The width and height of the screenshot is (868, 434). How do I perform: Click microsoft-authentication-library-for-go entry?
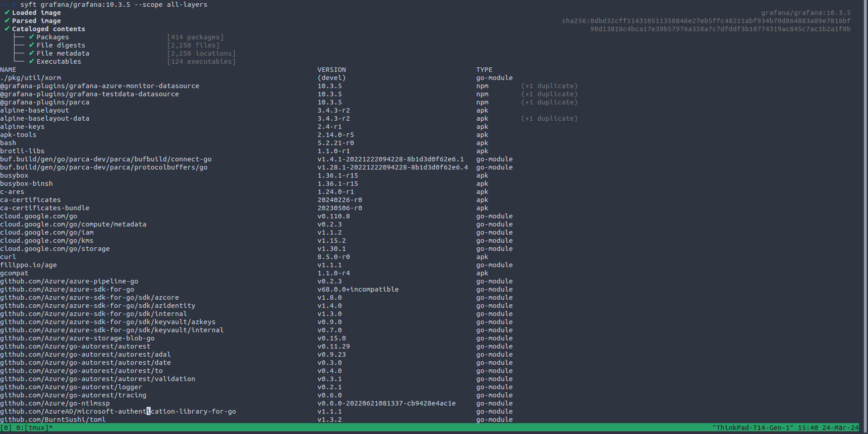point(118,411)
